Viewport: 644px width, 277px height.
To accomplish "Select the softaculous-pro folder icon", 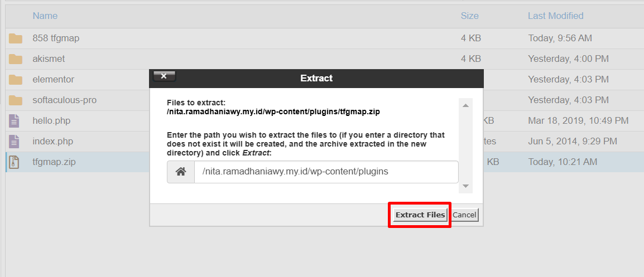I will [x=16, y=100].
